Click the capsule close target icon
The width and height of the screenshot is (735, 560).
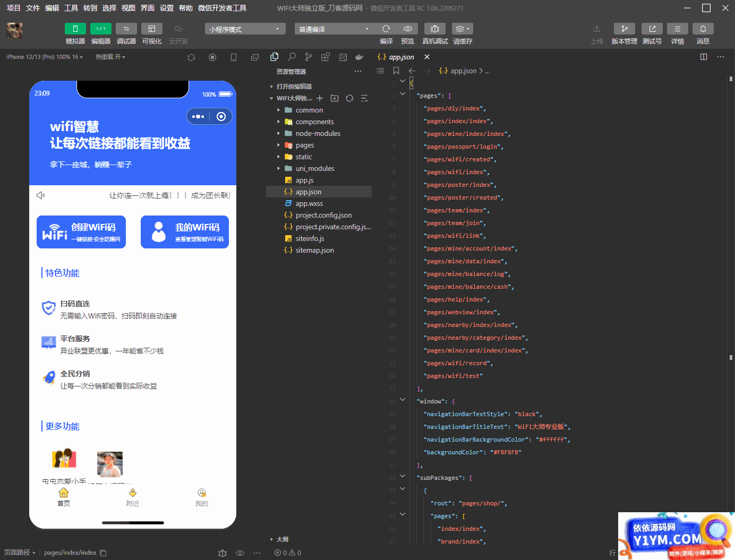[221, 116]
